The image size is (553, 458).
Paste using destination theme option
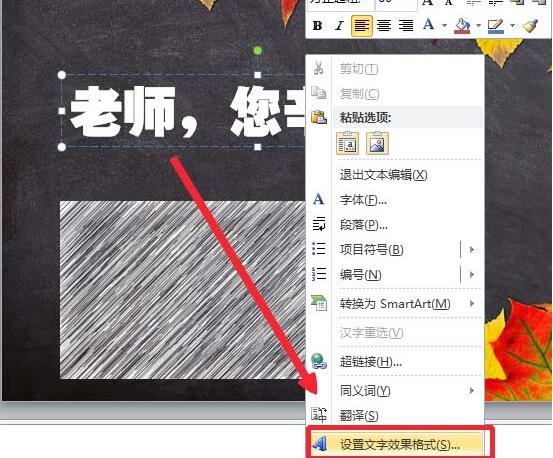[348, 143]
